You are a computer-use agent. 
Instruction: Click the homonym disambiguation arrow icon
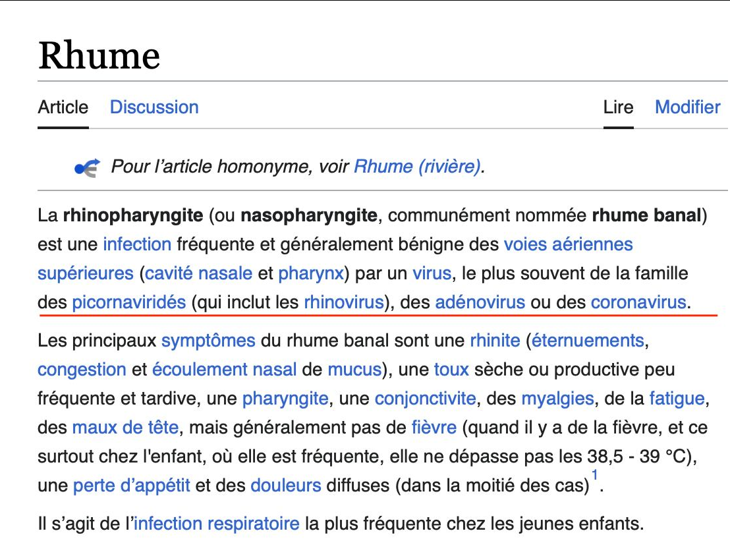[88, 167]
